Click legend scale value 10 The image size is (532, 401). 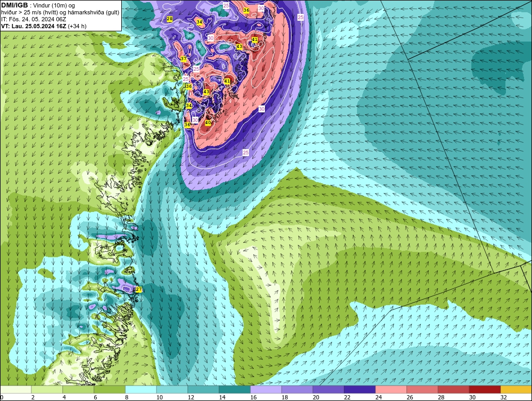pos(159,397)
